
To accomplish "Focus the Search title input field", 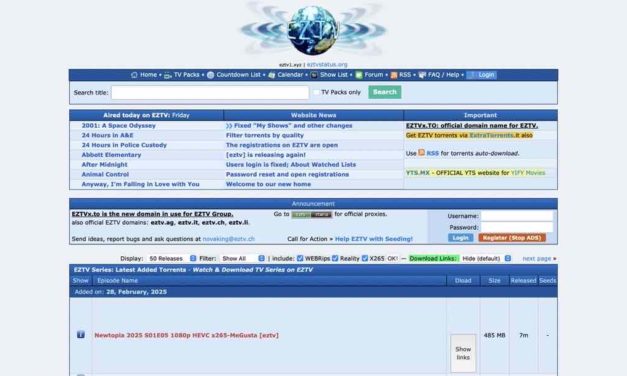I will (x=210, y=92).
